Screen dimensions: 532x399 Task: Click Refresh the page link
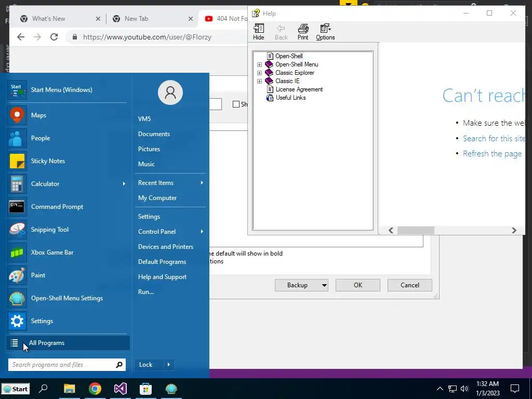[x=492, y=154]
